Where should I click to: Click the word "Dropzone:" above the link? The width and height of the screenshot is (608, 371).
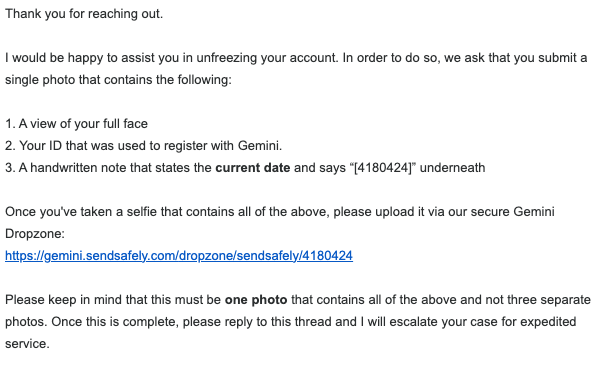pyautogui.click(x=35, y=234)
